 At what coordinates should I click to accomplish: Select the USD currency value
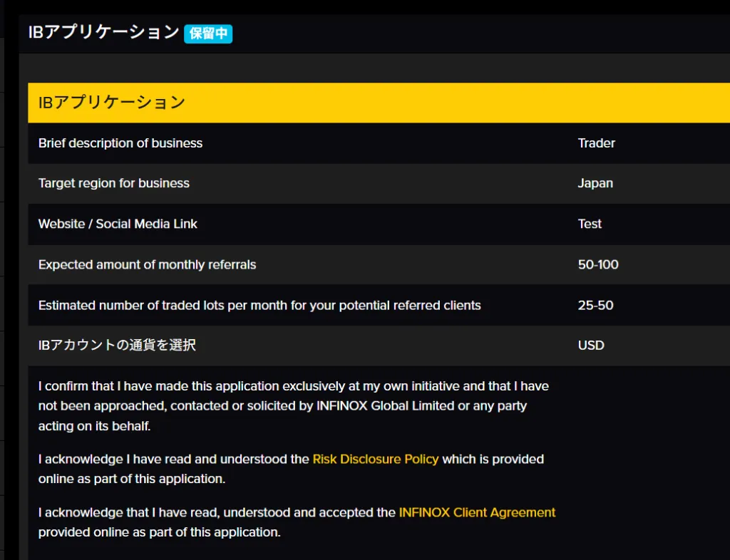591,346
